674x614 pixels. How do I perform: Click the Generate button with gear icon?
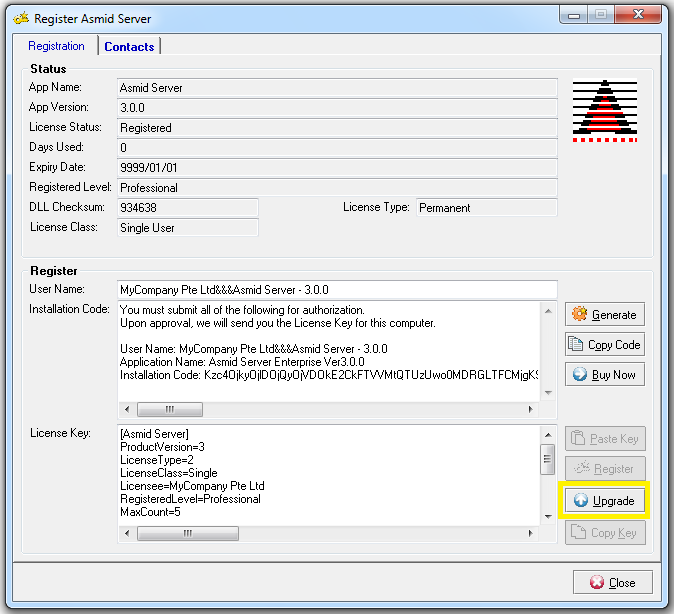point(604,314)
